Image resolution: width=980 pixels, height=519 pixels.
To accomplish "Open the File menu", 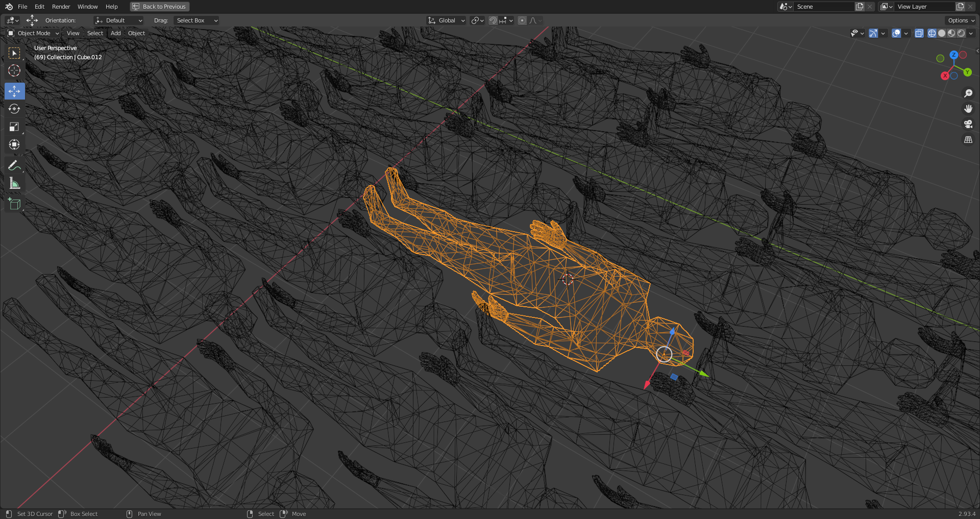I will pos(22,7).
